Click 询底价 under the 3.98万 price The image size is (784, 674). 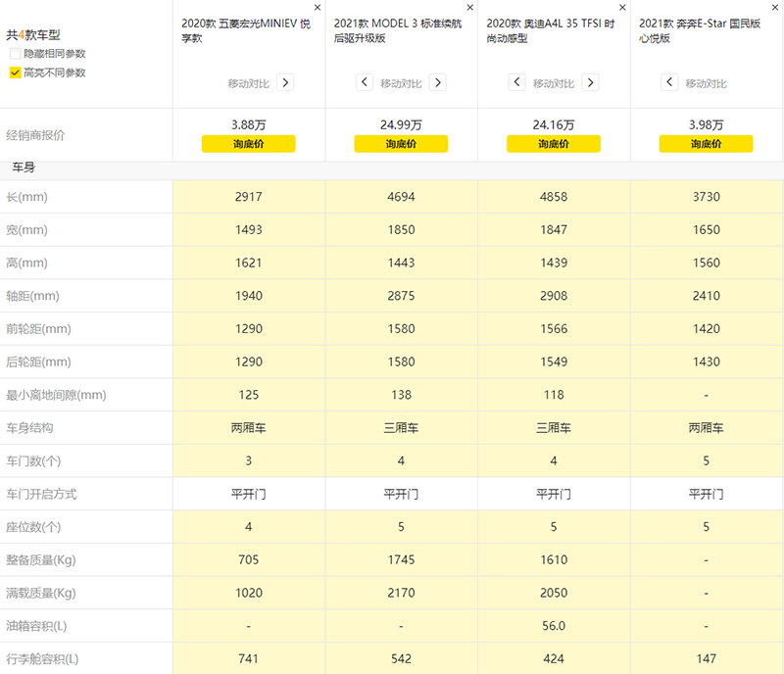click(x=706, y=144)
